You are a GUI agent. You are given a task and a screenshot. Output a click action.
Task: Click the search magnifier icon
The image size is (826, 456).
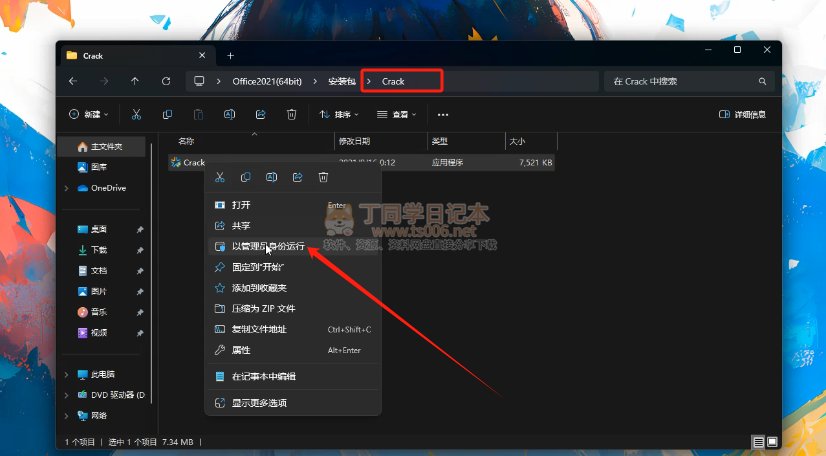tap(762, 81)
